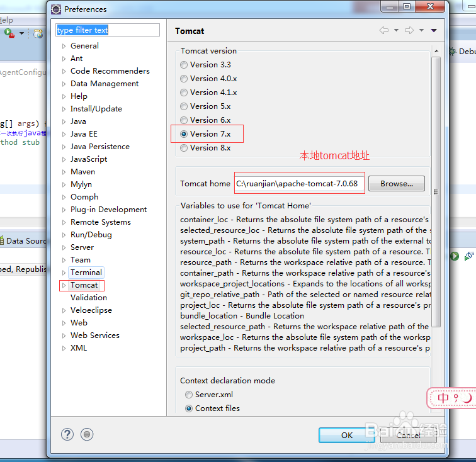Click the restore defaults record icon
Image resolution: width=476 pixels, height=462 pixels.
[x=87, y=434]
